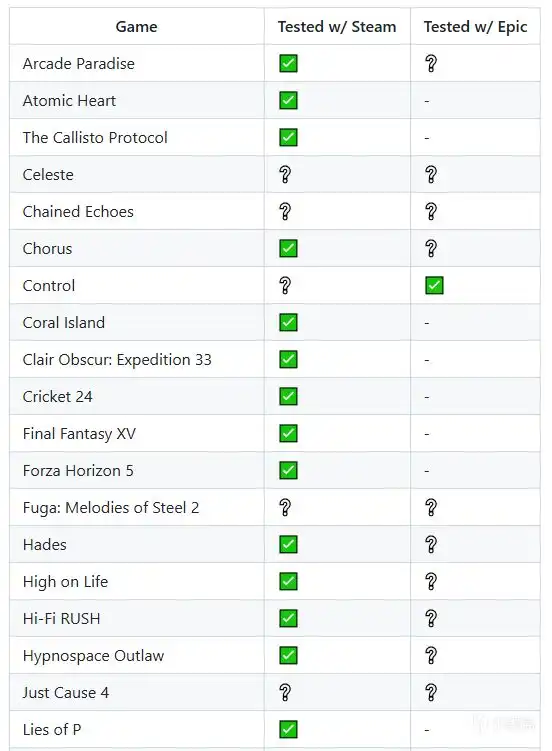The image size is (552, 751).
Task: Select the Coral Island game name
Action: 64,323
